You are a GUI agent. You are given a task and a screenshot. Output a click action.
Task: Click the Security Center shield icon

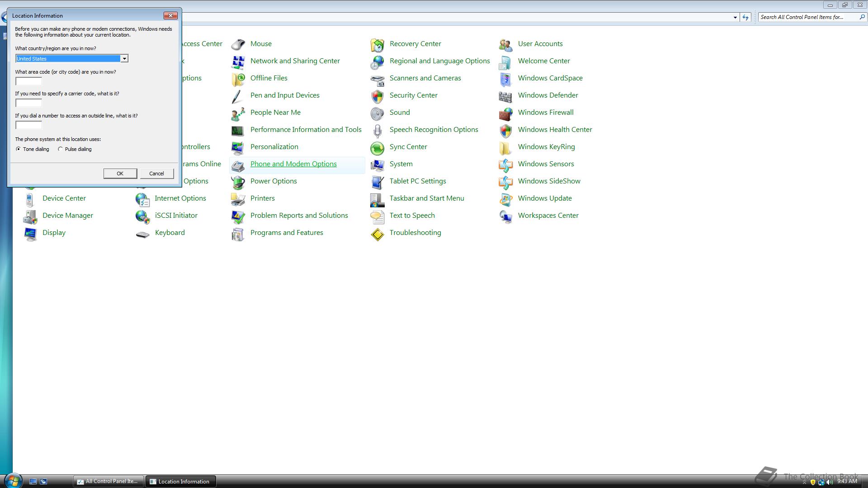pos(377,96)
